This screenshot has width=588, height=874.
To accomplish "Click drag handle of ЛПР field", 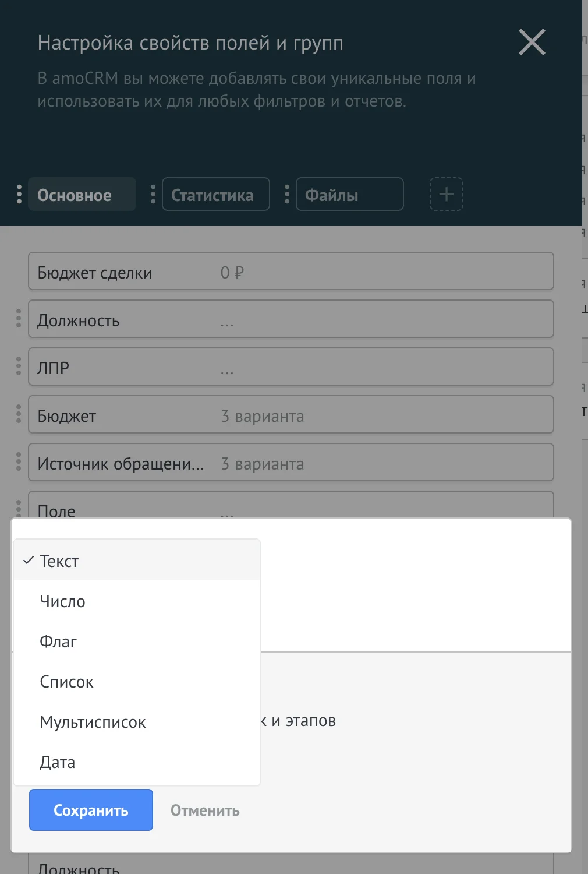I will pos(19,366).
